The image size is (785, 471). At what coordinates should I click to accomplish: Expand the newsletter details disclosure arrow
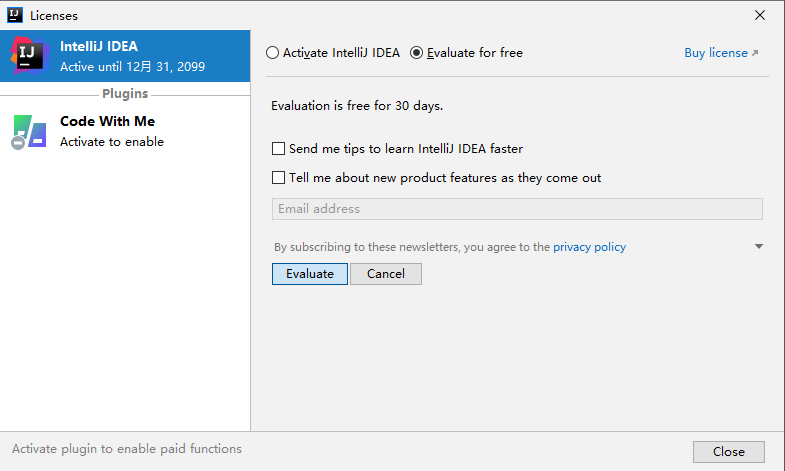coord(758,247)
